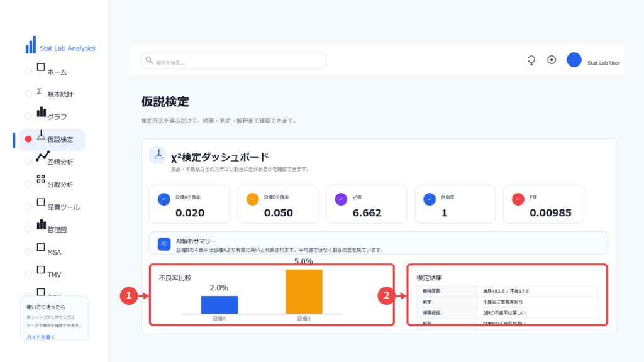This screenshot has width=644, height=362.
Task: Click the 使い方に迷ったら help card heading
Action: tap(45, 307)
